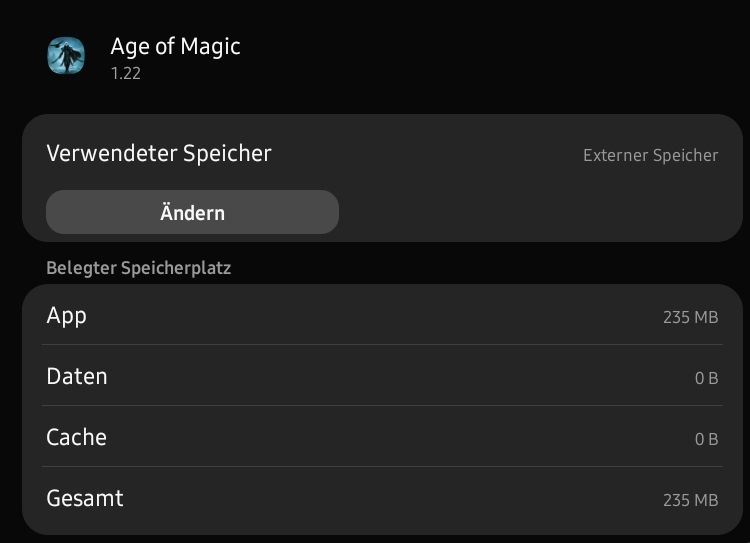Image resolution: width=750 pixels, height=543 pixels.
Task: Tap the App size value 235 MB
Action: tap(691, 317)
